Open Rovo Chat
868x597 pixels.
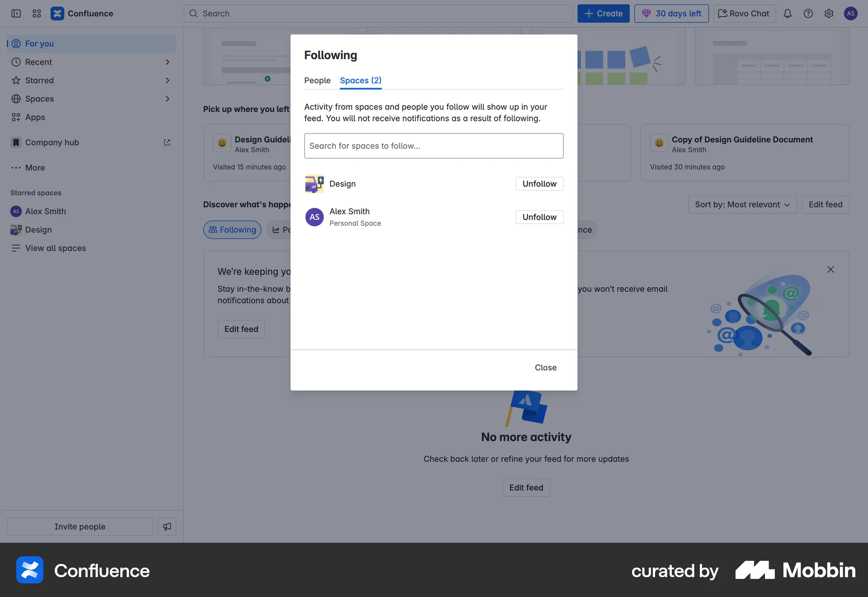[x=744, y=14]
